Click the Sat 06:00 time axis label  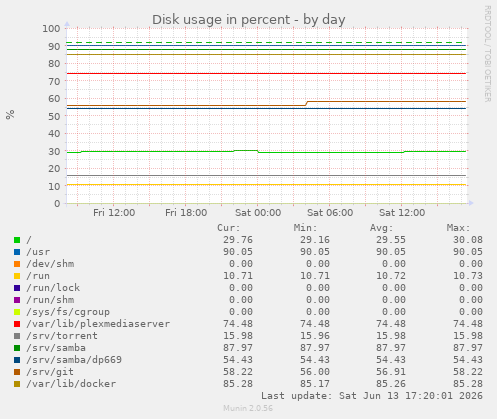[x=330, y=213]
